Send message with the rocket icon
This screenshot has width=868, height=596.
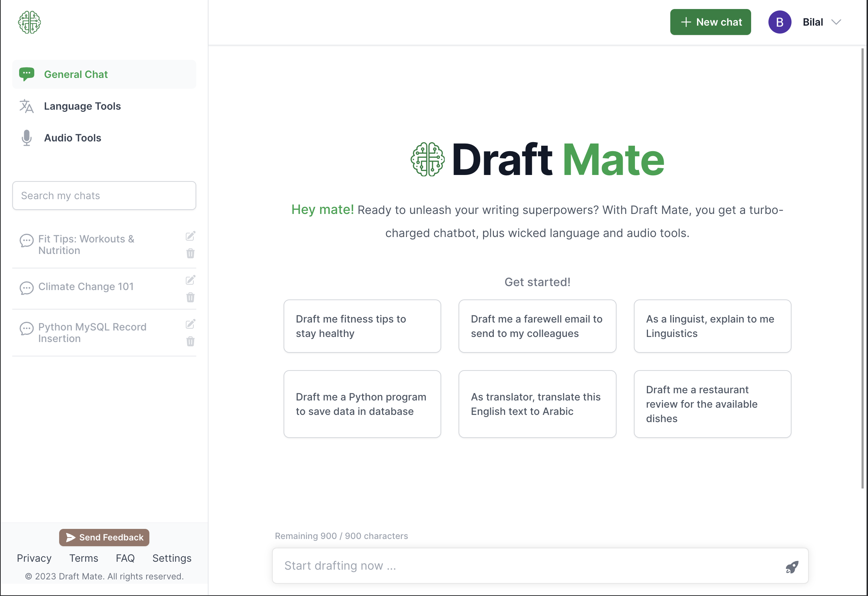point(792,567)
